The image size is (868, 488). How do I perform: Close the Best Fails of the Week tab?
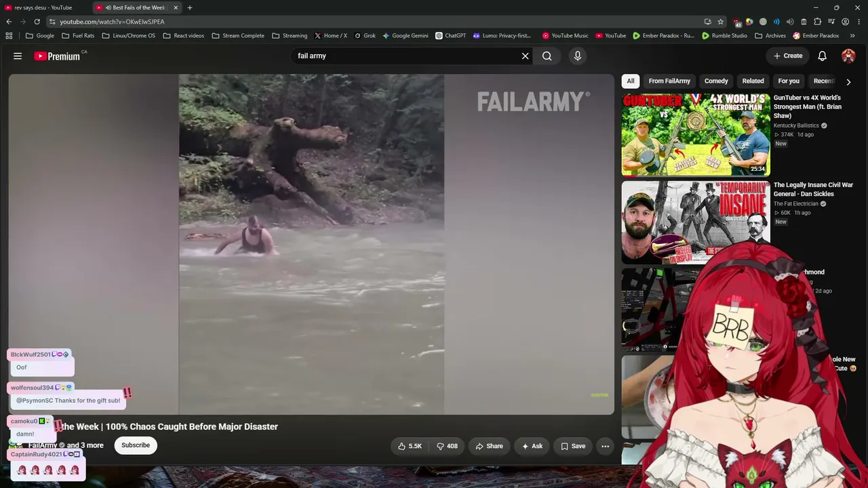coord(176,7)
